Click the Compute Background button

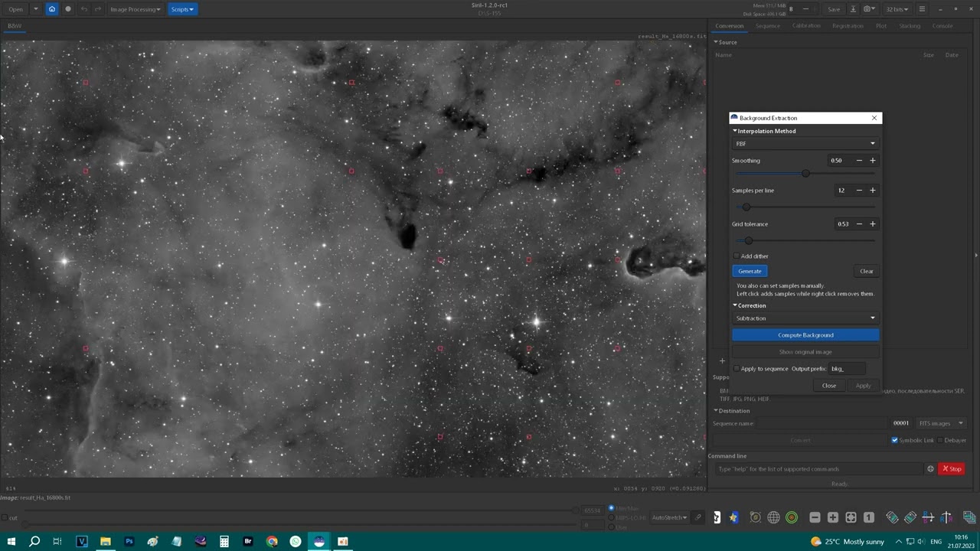point(805,335)
